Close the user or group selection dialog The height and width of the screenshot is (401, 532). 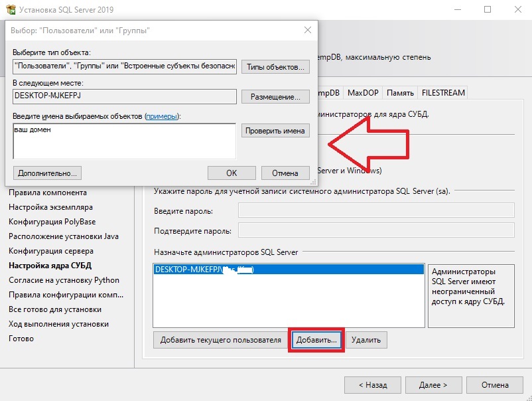(x=308, y=31)
